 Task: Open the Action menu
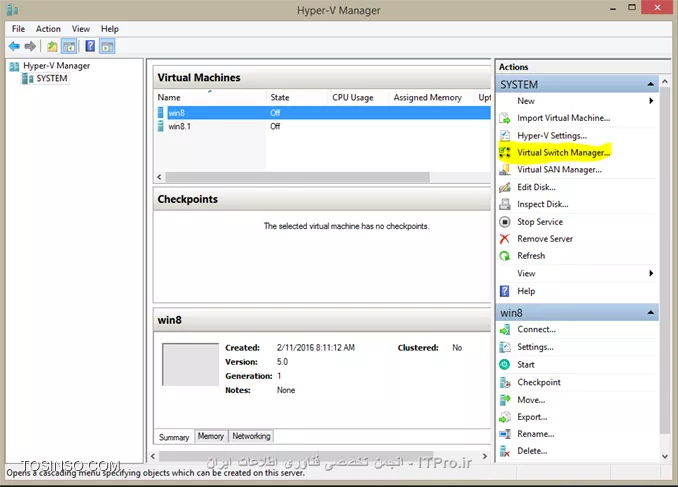(x=48, y=29)
